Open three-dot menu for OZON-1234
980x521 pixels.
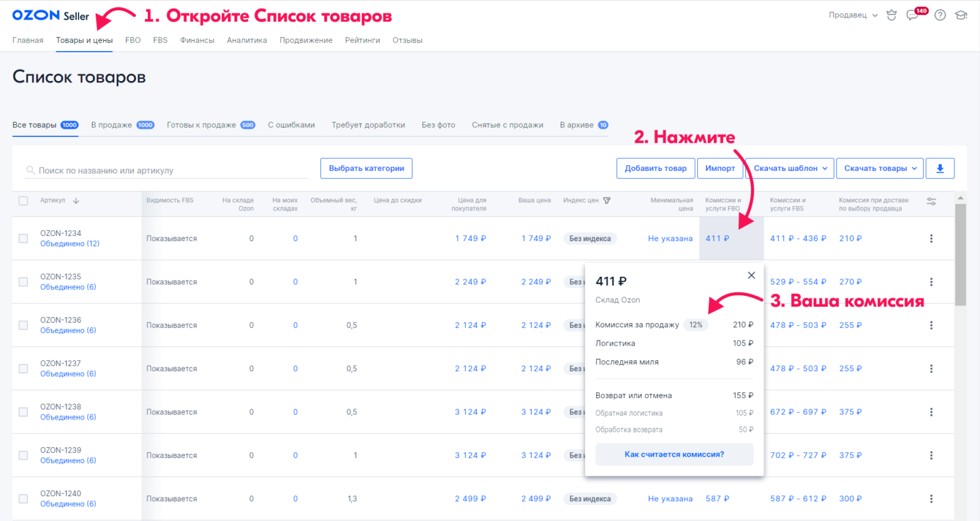[x=931, y=238]
